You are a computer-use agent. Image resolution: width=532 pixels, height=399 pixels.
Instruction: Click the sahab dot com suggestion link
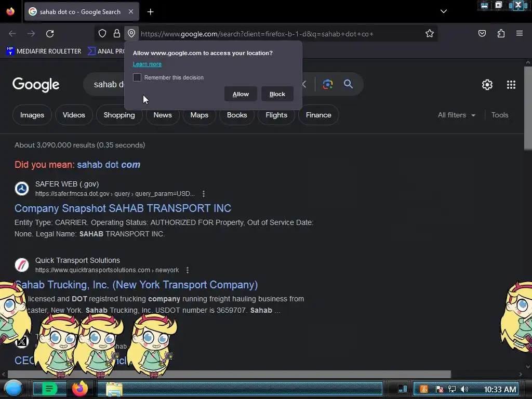tap(109, 165)
